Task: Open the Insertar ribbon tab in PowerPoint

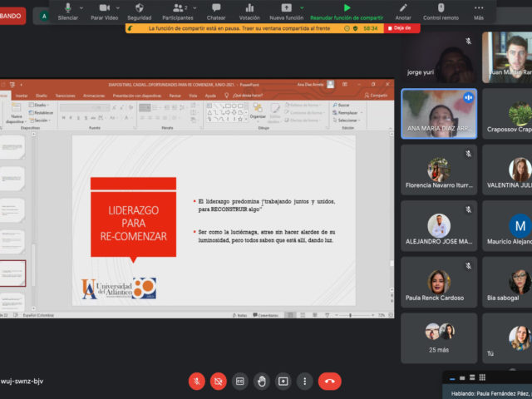Action: (22, 96)
